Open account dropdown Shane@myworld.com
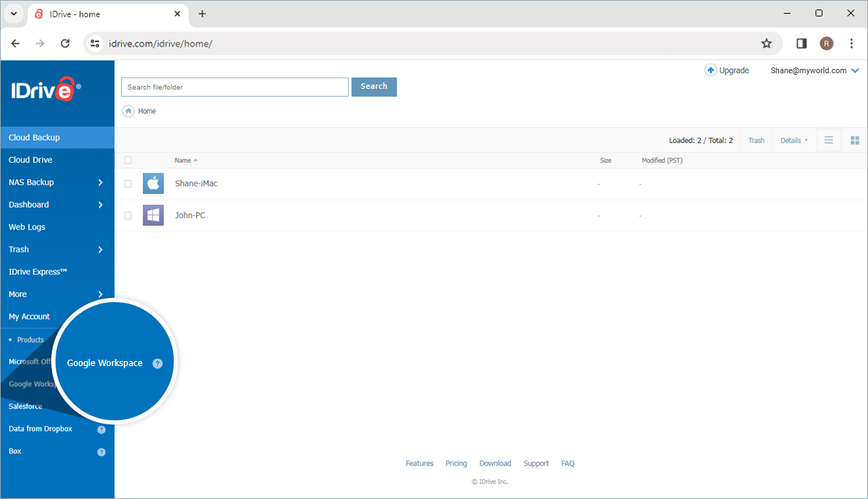Viewport: 868px width, 499px height. (815, 70)
